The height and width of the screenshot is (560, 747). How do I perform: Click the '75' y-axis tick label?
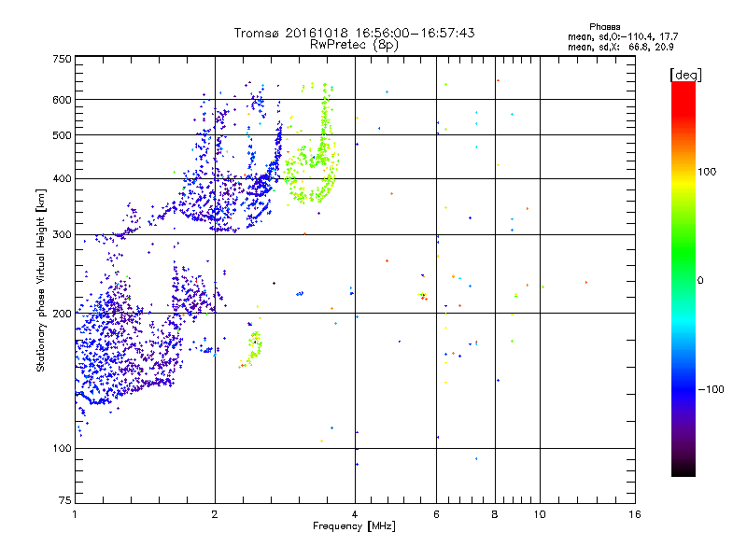click(65, 500)
